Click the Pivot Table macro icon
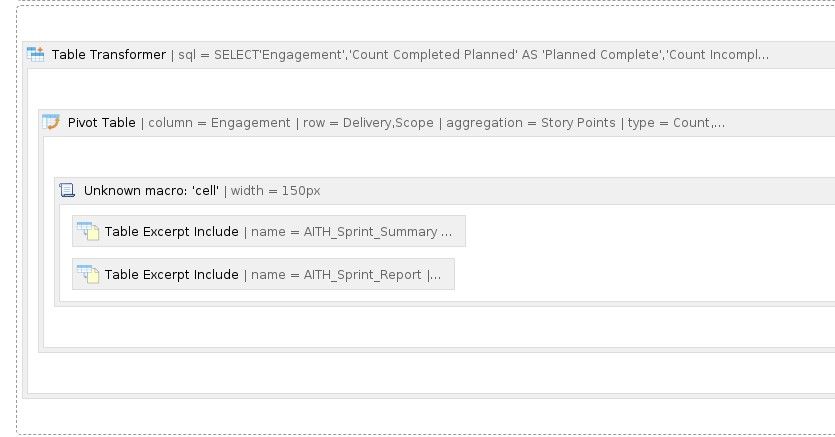Image resolution: width=835 pixels, height=437 pixels. coord(51,123)
